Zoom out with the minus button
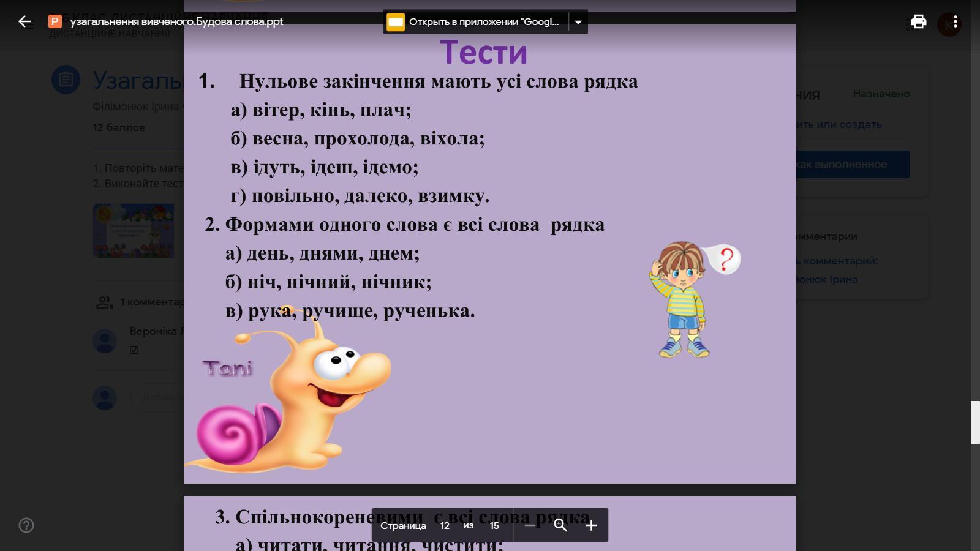Viewport: 980px width, 551px height. [530, 525]
